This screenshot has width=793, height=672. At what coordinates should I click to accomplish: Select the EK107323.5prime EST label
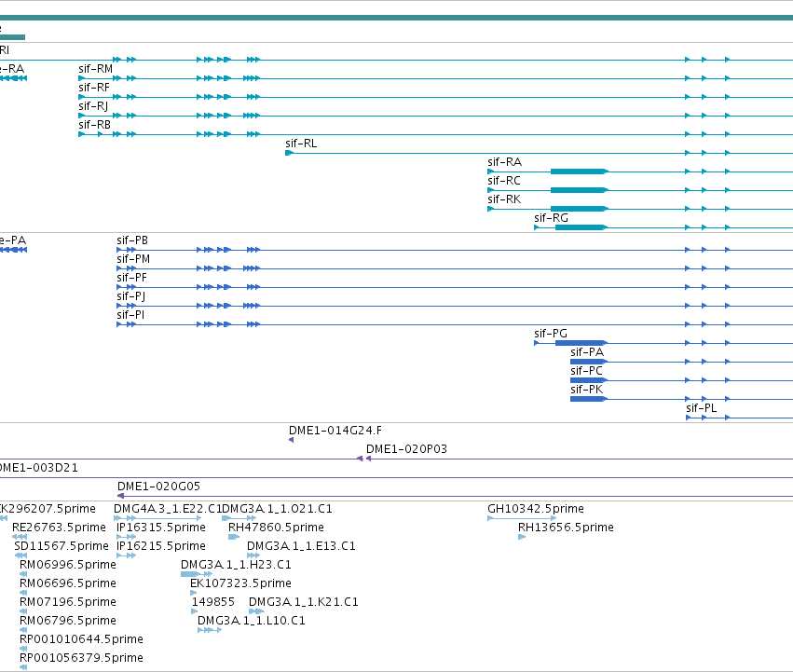[240, 583]
